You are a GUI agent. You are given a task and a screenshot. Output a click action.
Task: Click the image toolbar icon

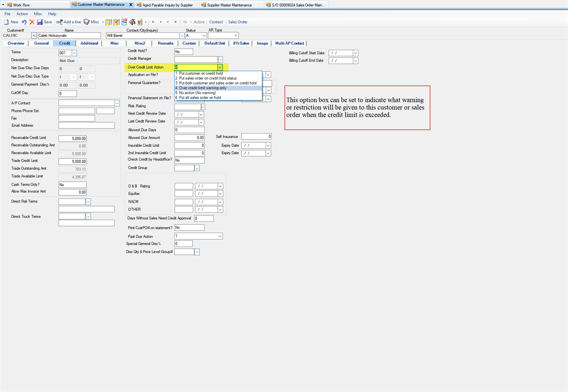[x=139, y=22]
